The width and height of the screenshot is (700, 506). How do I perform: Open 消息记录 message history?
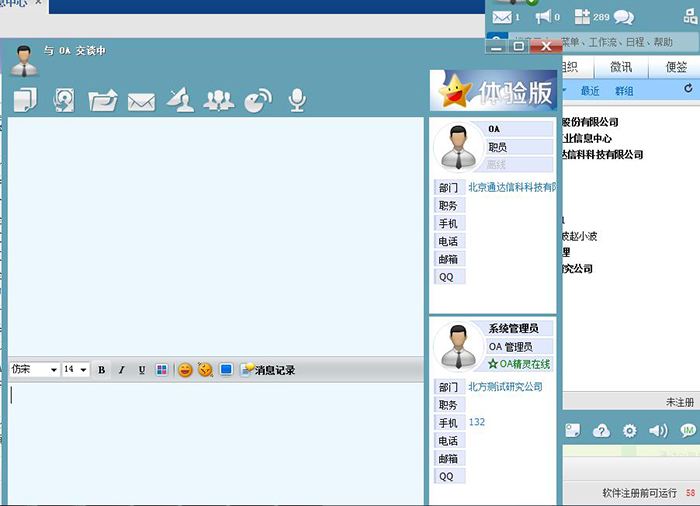tap(268, 370)
